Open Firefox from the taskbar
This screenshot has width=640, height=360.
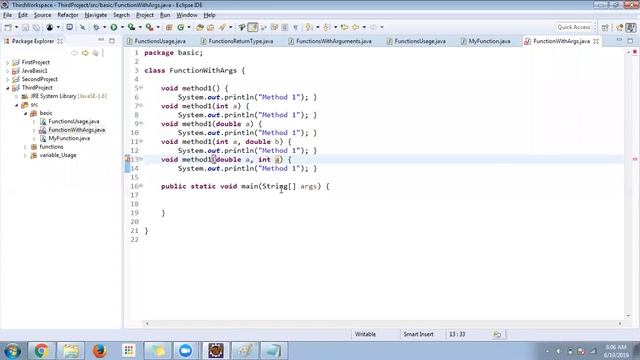click(x=99, y=351)
